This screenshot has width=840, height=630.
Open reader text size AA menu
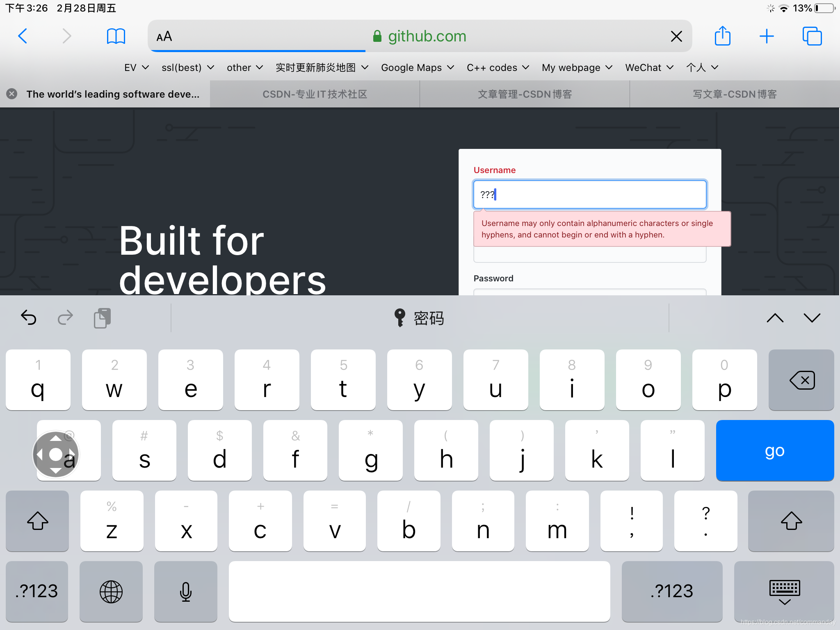[164, 37]
